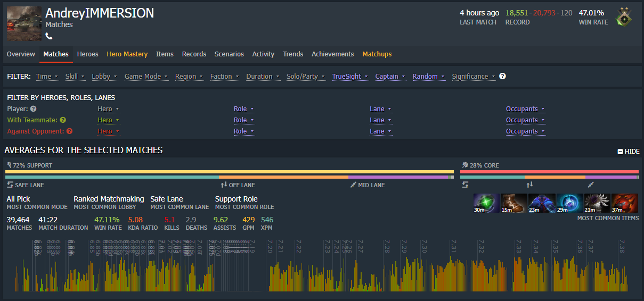Click the red Core percentage bar
The width and height of the screenshot is (644, 301).
(x=549, y=172)
